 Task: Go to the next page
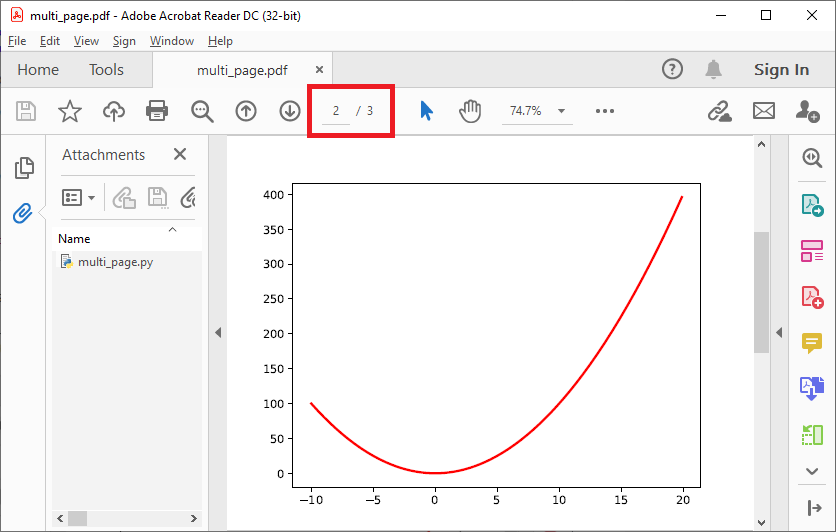coord(290,111)
